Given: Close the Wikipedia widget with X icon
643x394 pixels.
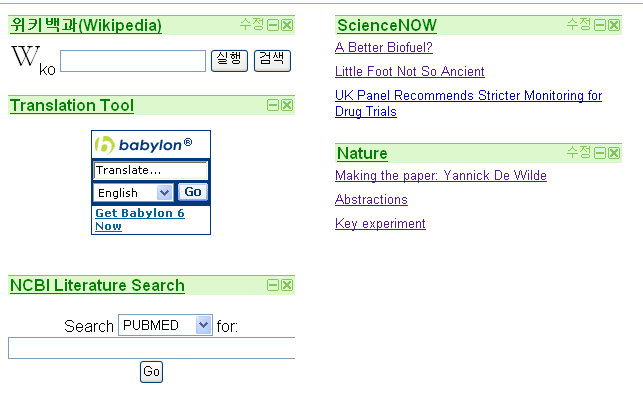Looking at the screenshot, I should pyautogui.click(x=287, y=25).
